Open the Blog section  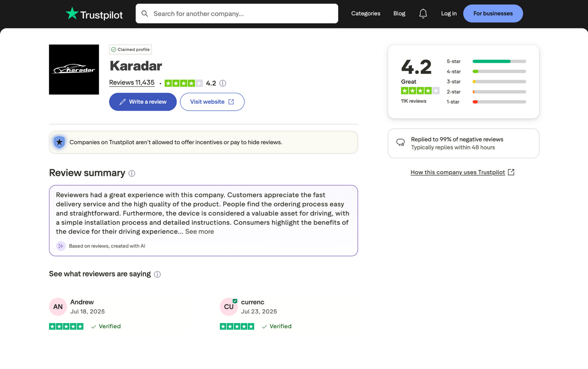(399, 13)
